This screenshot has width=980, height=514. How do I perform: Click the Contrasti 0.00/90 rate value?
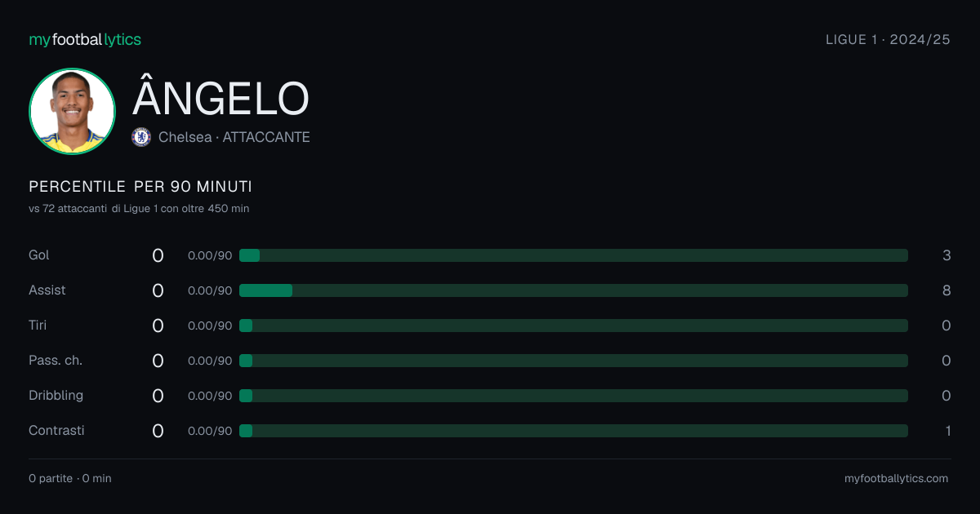tap(210, 431)
